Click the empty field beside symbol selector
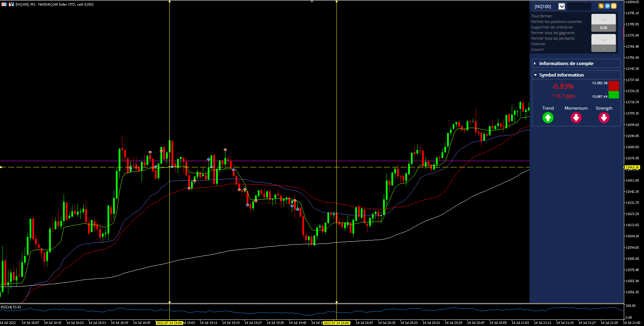The width and height of the screenshot is (644, 326). tap(579, 6)
